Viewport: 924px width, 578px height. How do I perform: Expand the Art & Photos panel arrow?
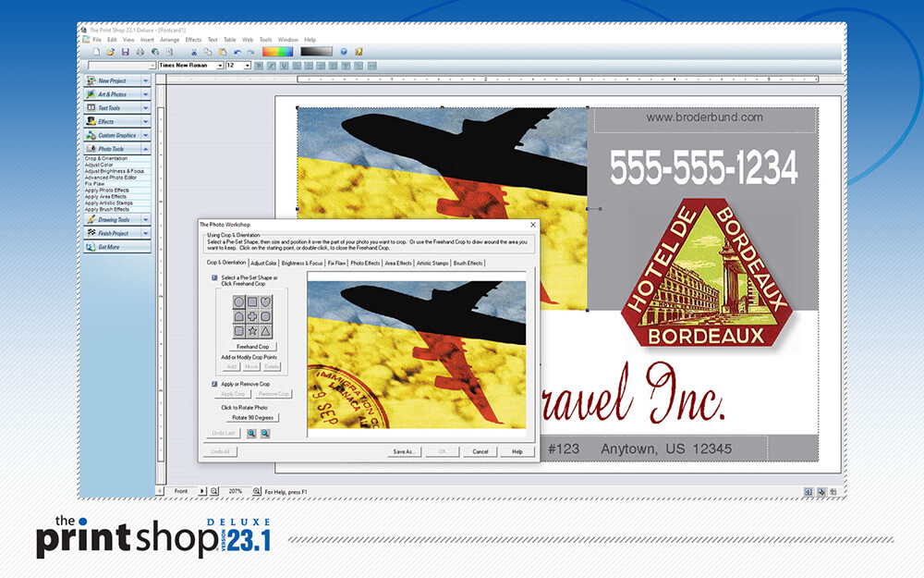[x=146, y=94]
